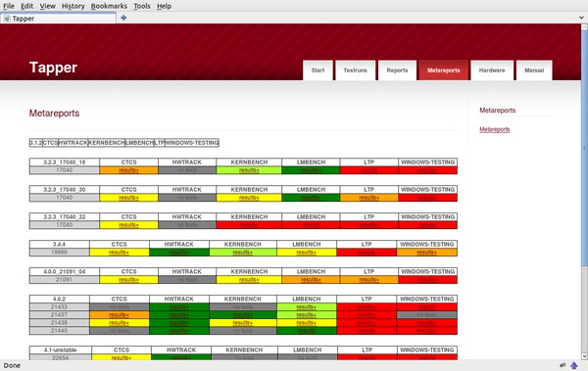Select the Reports navigation tab
The height and width of the screenshot is (371, 588).
[x=397, y=70]
